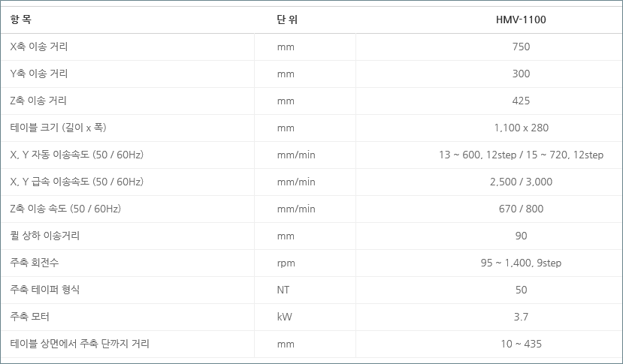Click the HMV-1100 model header
The image size is (623, 364).
pos(521,20)
